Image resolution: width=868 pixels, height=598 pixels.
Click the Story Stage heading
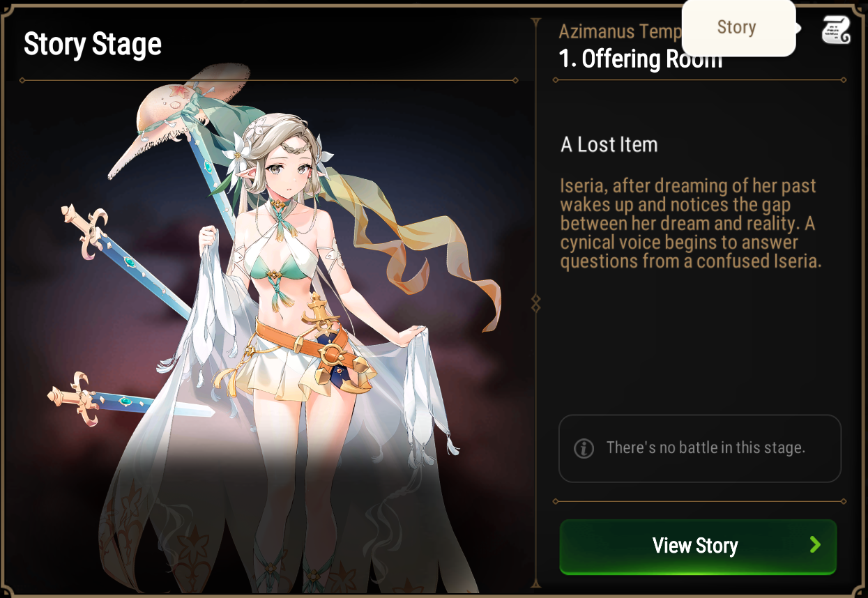[93, 44]
